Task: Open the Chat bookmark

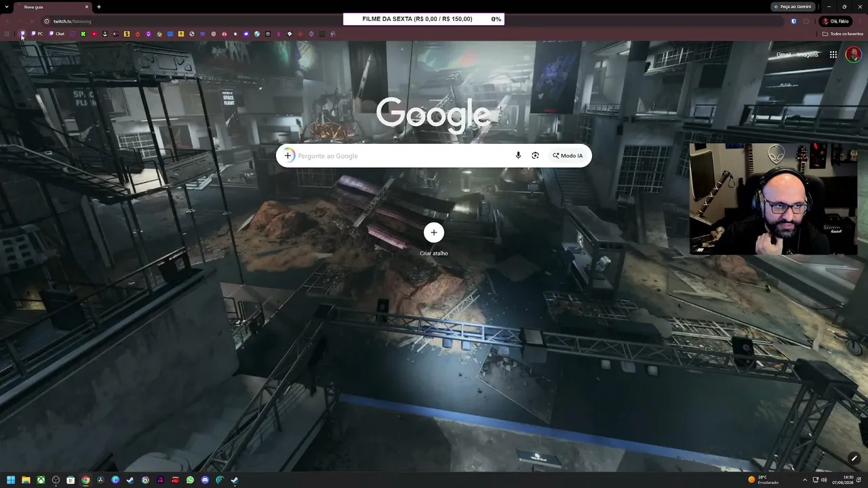Action: pyautogui.click(x=57, y=34)
